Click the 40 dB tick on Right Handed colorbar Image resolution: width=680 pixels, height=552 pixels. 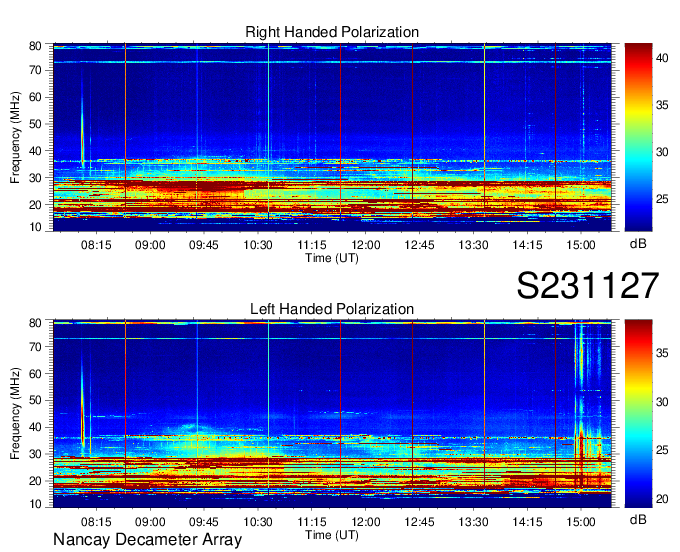click(x=662, y=58)
